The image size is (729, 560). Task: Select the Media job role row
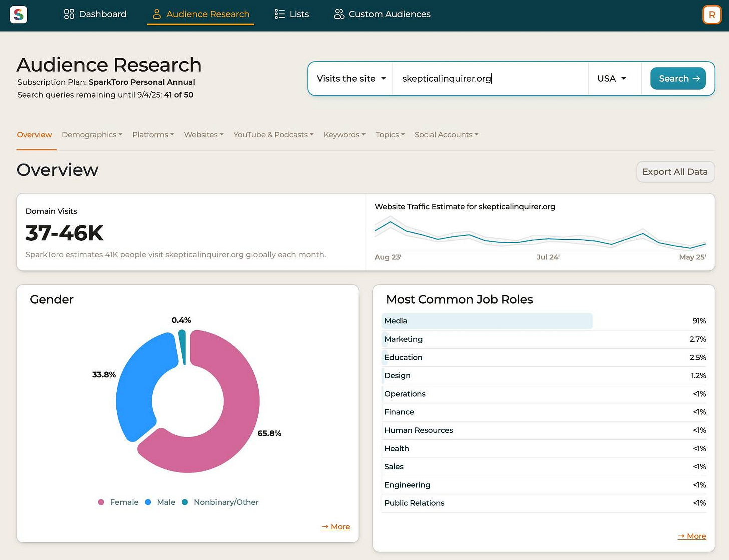pyautogui.click(x=545, y=321)
